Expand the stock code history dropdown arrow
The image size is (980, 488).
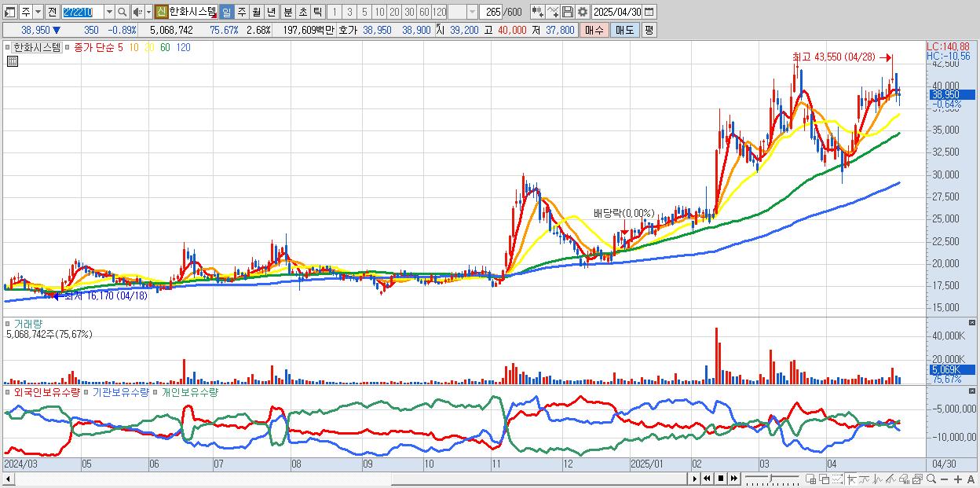pos(109,12)
